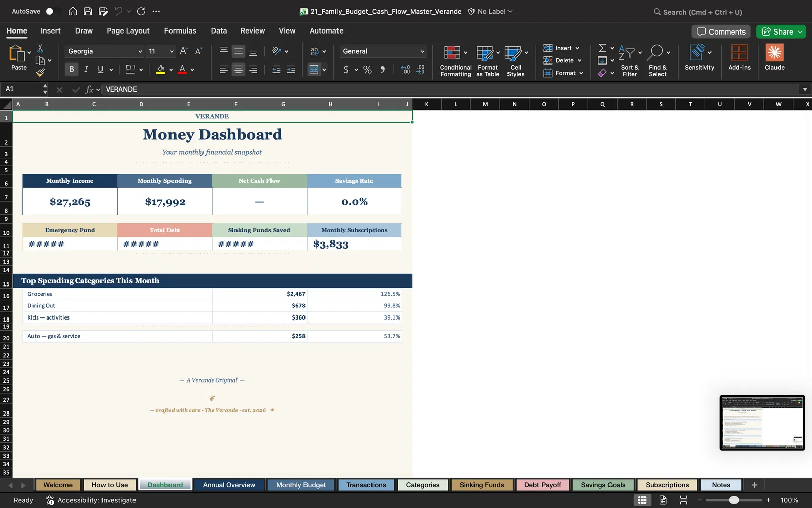This screenshot has width=812, height=508.
Task: Click the Undo arrow icon
Action: click(x=118, y=11)
